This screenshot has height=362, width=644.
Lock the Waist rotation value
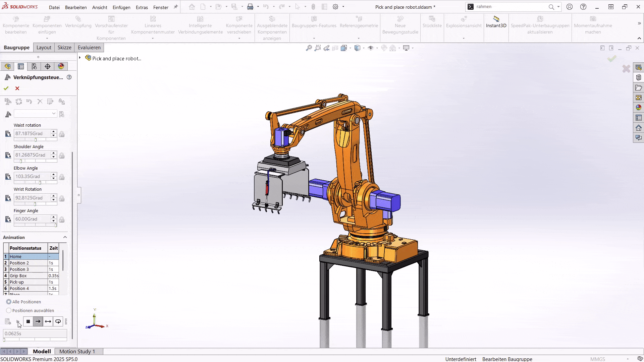tap(62, 134)
